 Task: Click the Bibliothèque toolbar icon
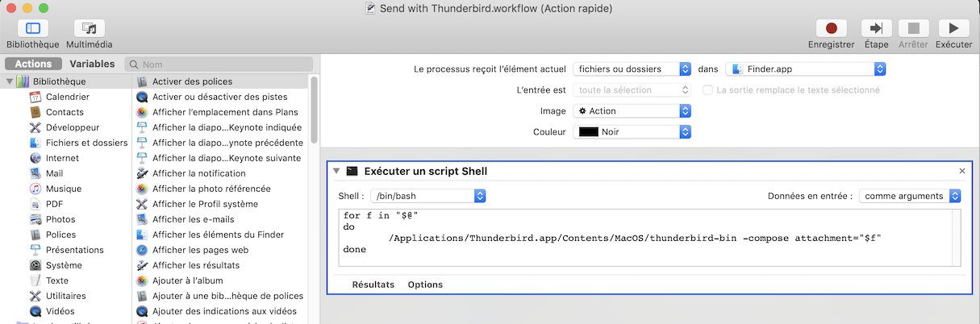point(32,29)
